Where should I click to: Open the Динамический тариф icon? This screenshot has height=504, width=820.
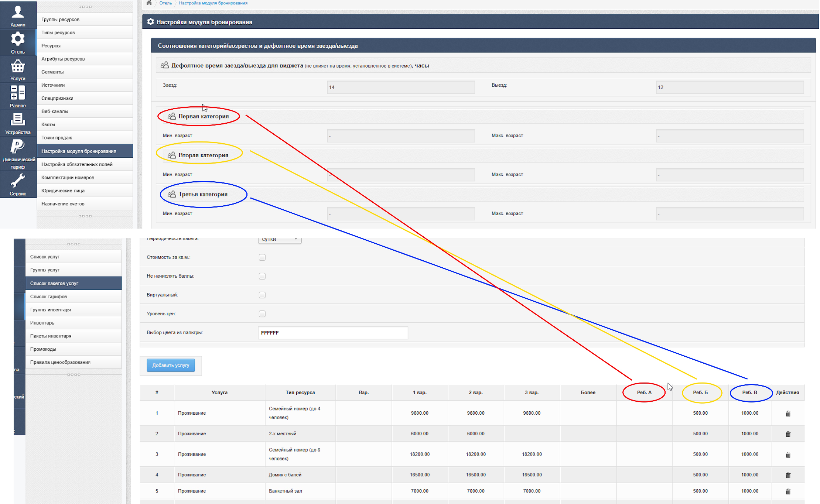point(18,154)
